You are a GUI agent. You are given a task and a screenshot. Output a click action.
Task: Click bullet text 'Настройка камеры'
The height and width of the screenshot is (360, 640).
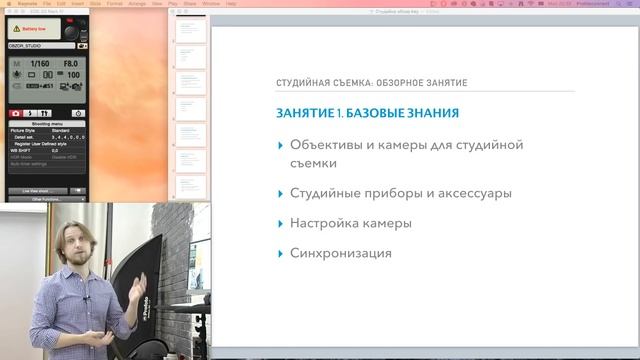(351, 223)
